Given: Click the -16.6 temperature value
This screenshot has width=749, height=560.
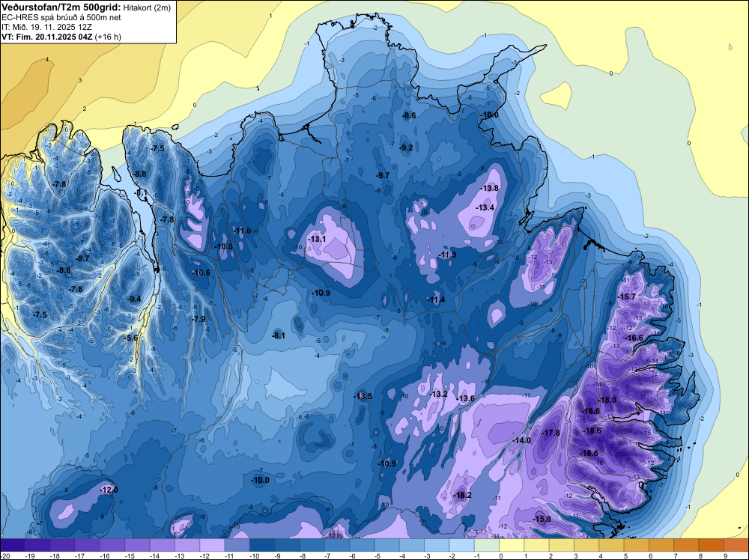Looking at the screenshot, I should [x=634, y=338].
